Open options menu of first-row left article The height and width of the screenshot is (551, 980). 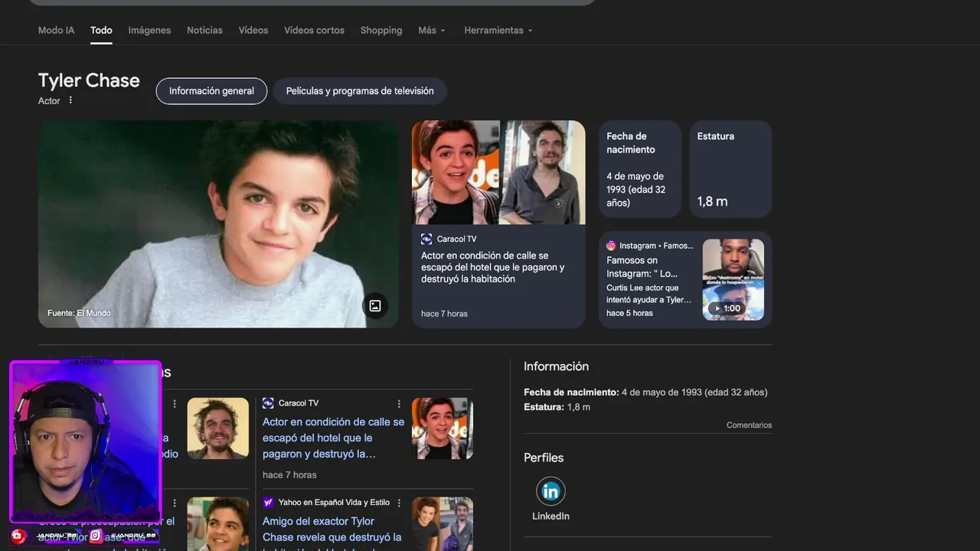pyautogui.click(x=175, y=403)
